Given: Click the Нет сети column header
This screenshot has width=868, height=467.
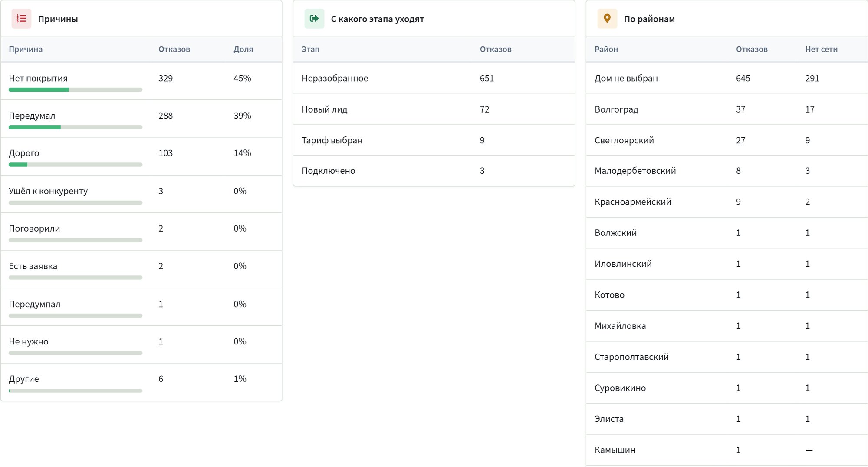Looking at the screenshot, I should (x=821, y=49).
